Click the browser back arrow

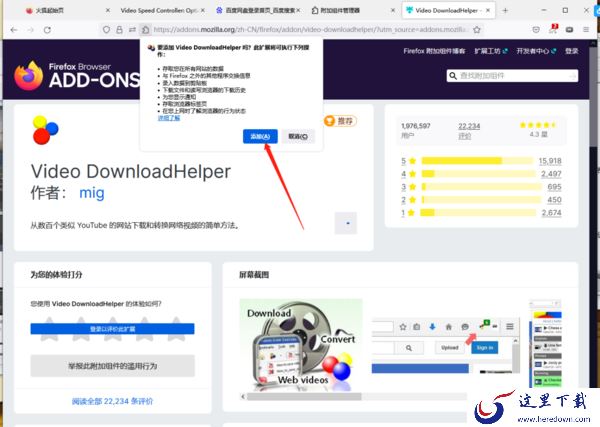14,30
